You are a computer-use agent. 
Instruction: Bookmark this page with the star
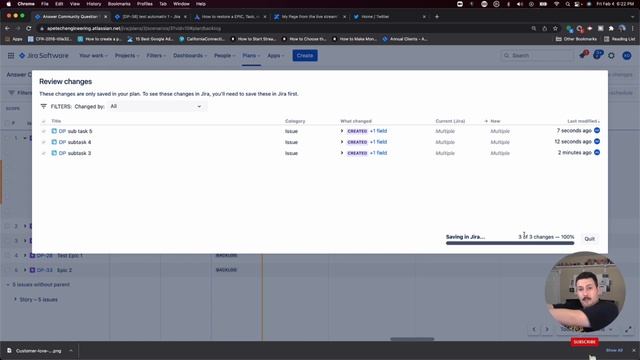point(555,28)
